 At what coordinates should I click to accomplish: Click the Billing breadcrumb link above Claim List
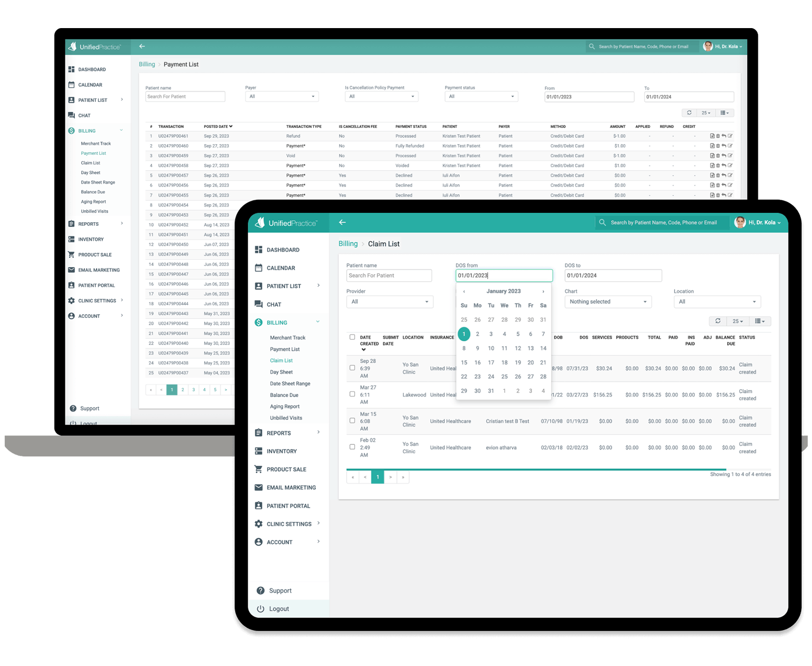tap(348, 244)
